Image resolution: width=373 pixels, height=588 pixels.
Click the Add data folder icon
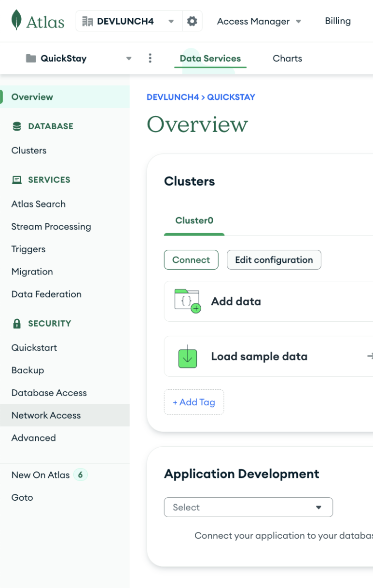coord(187,301)
